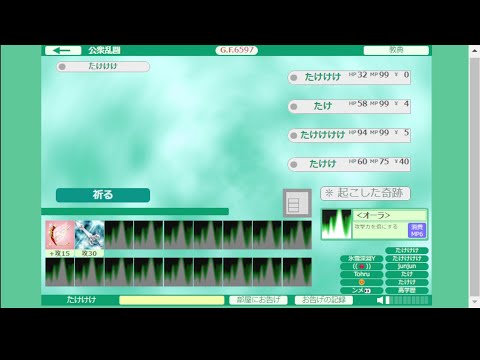
Task: Open the 教典 rulebook button
Action: 396,50
